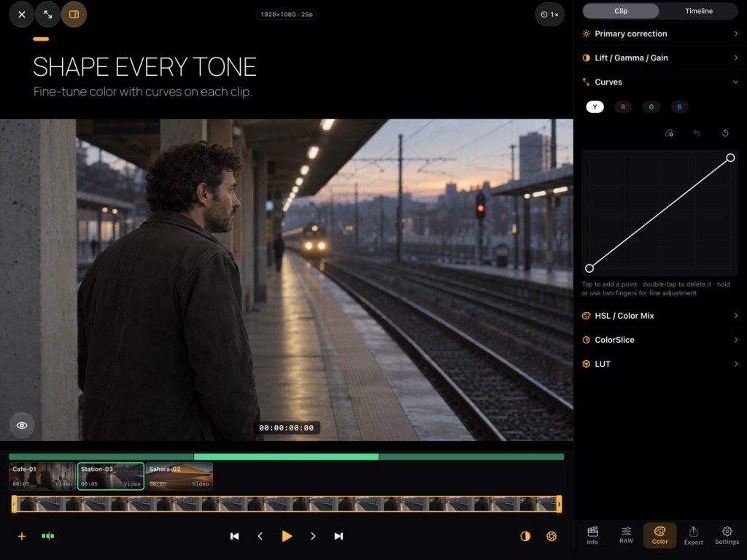Expand the Lift / Gamma / Gain section

coord(659,58)
